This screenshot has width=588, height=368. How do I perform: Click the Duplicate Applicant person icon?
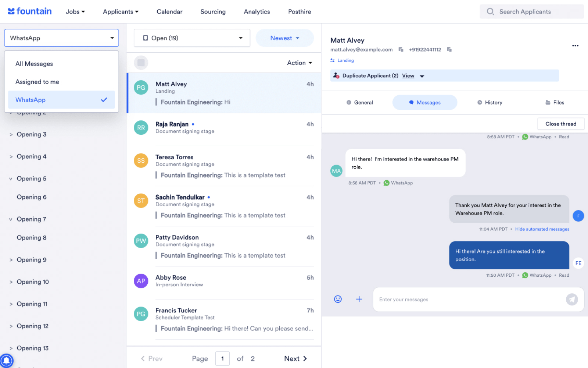336,76
